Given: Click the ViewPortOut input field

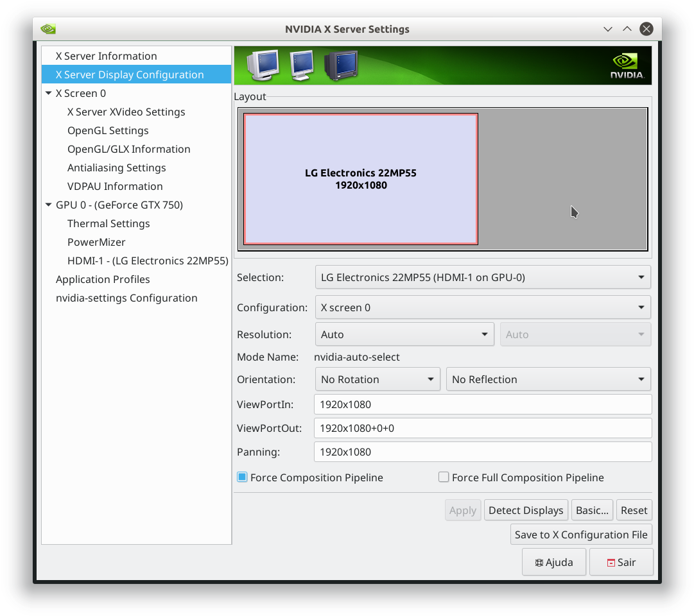Looking at the screenshot, I should point(483,429).
